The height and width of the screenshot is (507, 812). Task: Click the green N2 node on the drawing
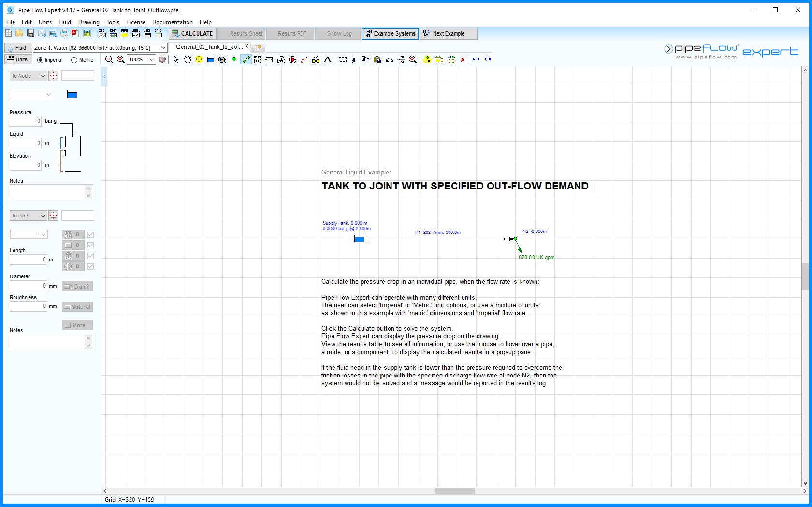coord(515,239)
